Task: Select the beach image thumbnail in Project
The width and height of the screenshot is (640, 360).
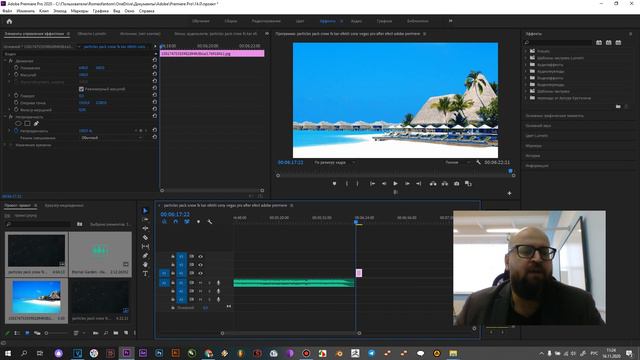Action: pyautogui.click(x=36, y=297)
